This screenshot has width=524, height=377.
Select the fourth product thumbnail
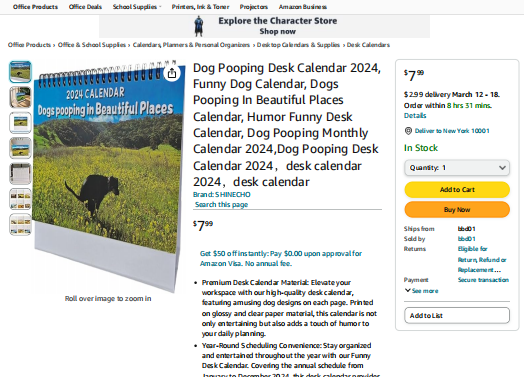click(x=20, y=148)
